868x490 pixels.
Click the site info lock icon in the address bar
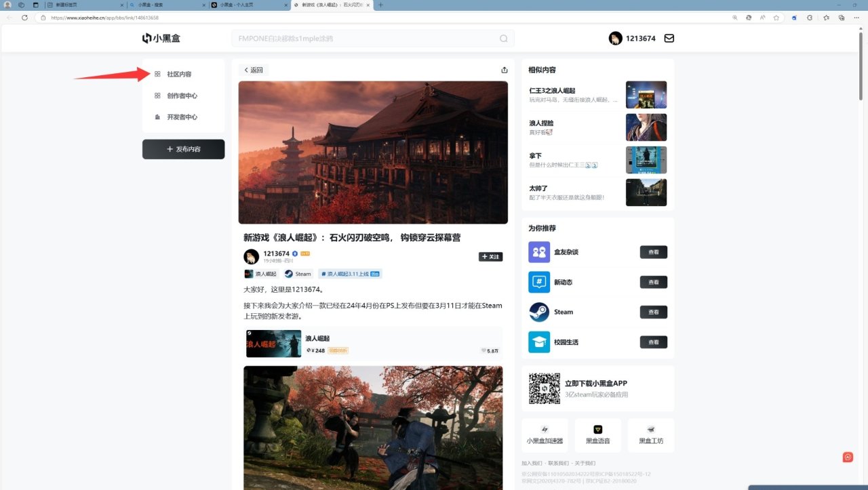coord(43,17)
